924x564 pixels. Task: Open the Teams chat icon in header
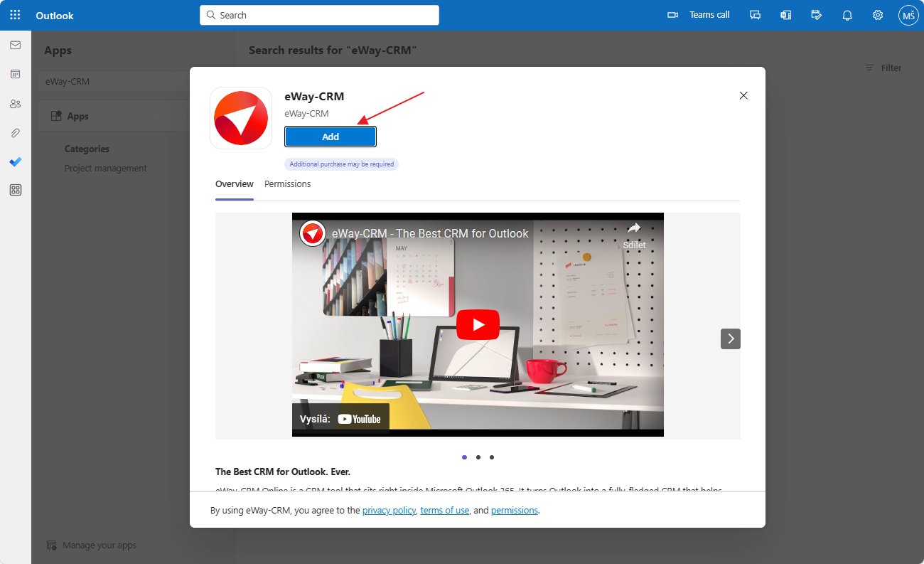coord(756,15)
